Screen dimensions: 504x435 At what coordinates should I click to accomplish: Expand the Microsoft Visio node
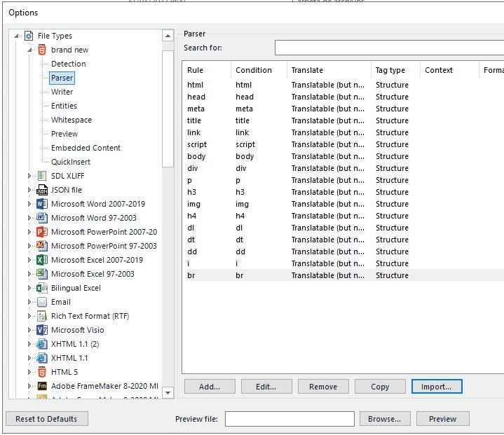point(29,330)
